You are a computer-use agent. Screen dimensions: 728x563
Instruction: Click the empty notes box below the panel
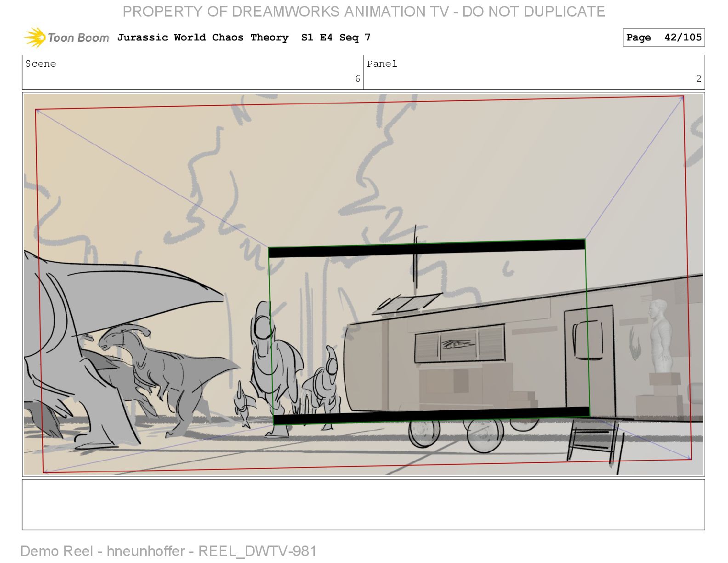363,505
